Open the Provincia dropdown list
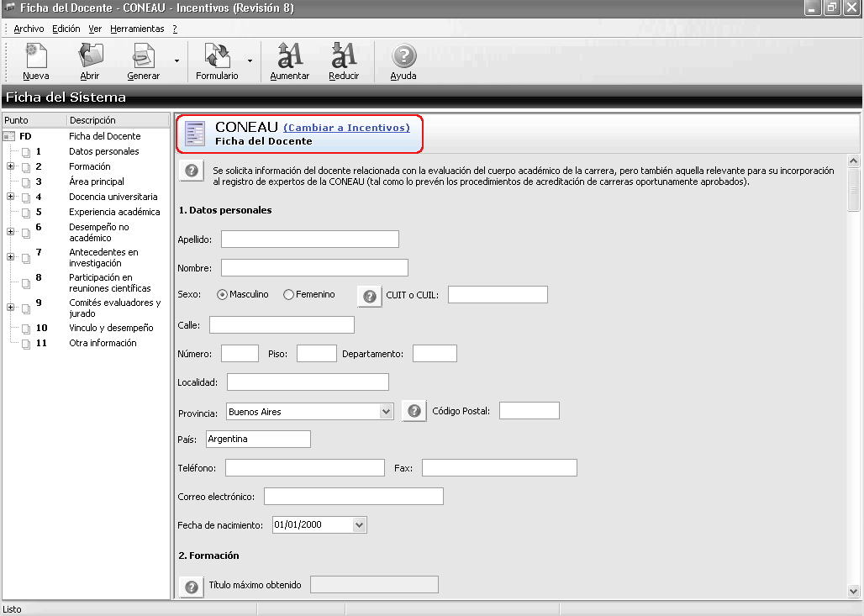 (x=386, y=412)
